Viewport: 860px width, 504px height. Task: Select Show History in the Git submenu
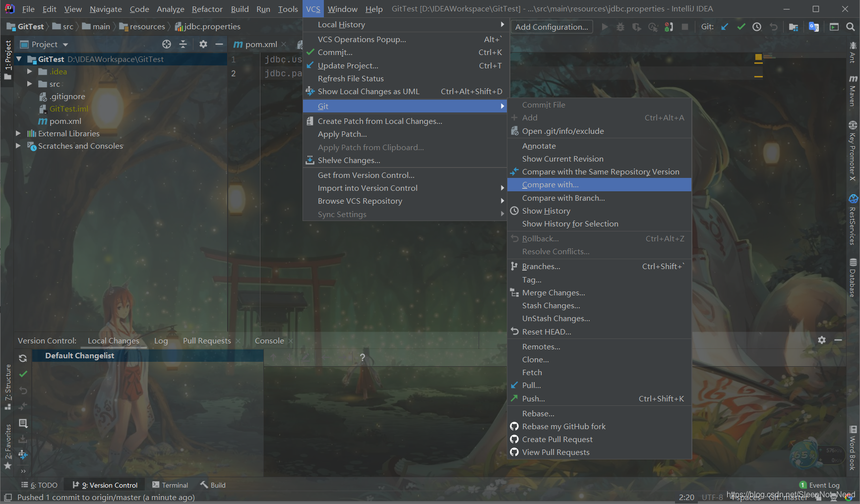pyautogui.click(x=599, y=211)
